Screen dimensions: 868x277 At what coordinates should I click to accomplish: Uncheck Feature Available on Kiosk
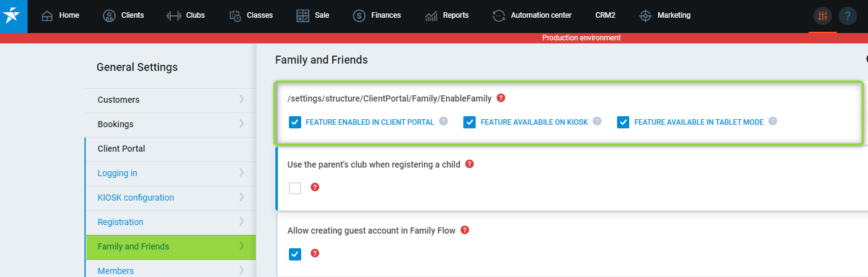coord(470,122)
